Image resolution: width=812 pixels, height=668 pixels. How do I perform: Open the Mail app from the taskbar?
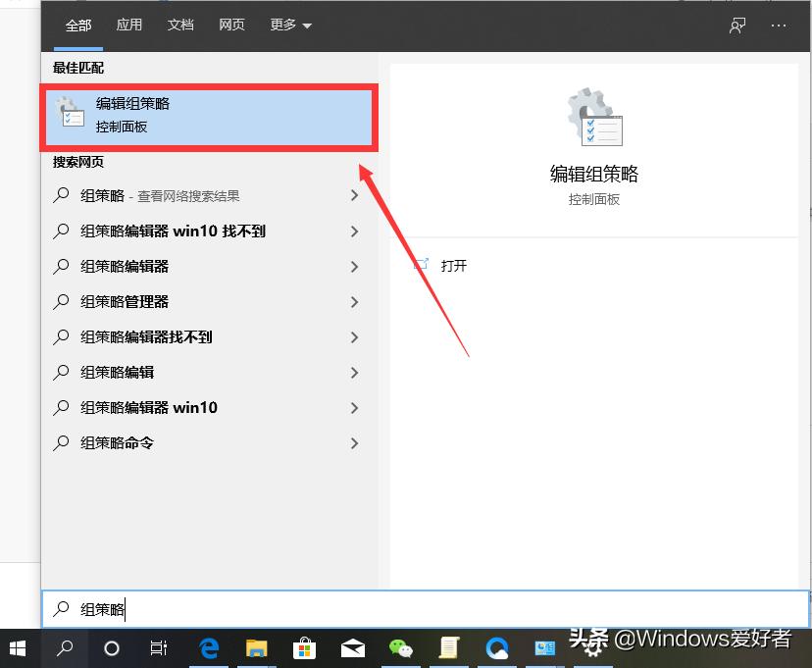point(353,648)
